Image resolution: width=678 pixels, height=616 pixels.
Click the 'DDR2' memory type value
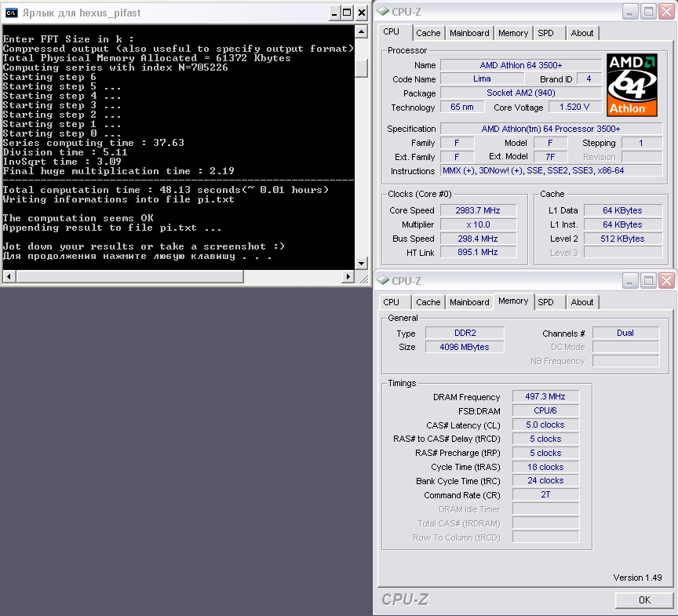(x=465, y=333)
